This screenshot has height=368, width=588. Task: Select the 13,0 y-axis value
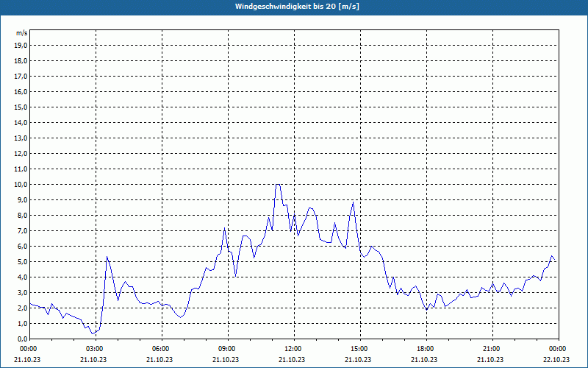(21, 138)
